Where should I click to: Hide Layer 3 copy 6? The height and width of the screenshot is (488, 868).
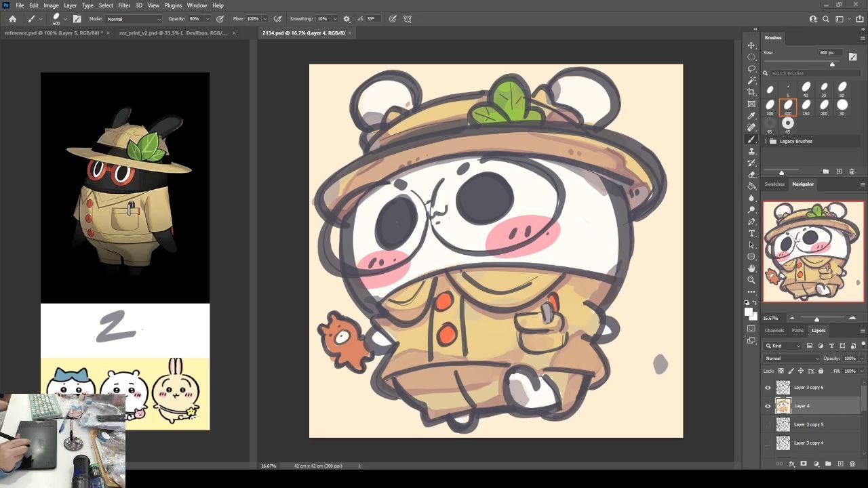[768, 388]
